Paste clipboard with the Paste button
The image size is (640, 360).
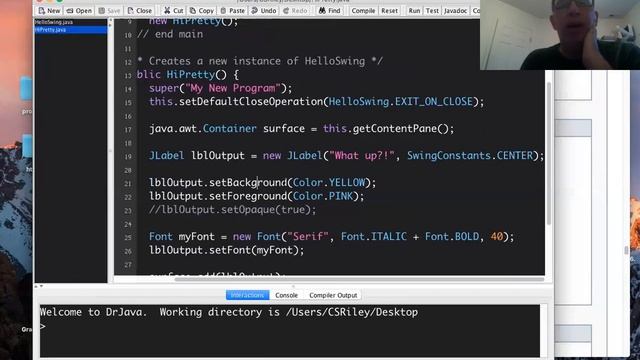tap(232, 11)
